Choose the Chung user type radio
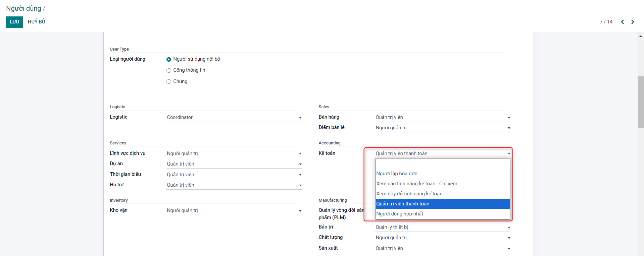This screenshot has width=644, height=256. tap(169, 82)
